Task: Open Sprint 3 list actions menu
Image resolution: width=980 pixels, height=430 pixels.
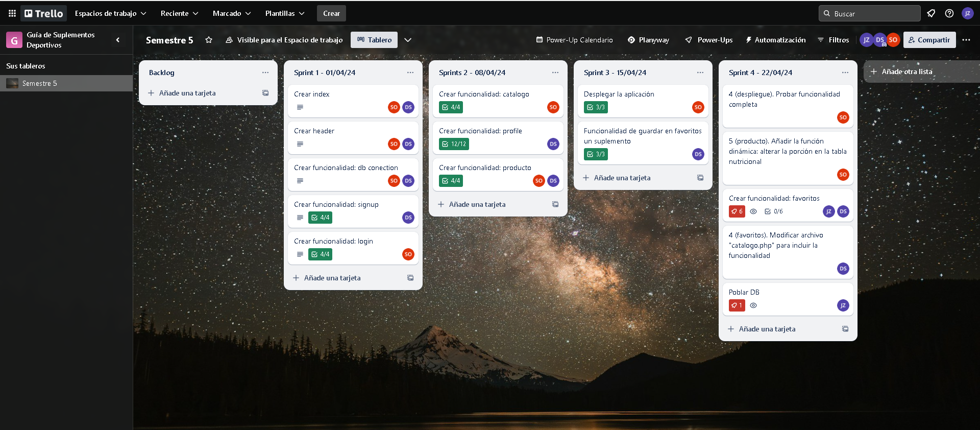Action: coord(700,73)
